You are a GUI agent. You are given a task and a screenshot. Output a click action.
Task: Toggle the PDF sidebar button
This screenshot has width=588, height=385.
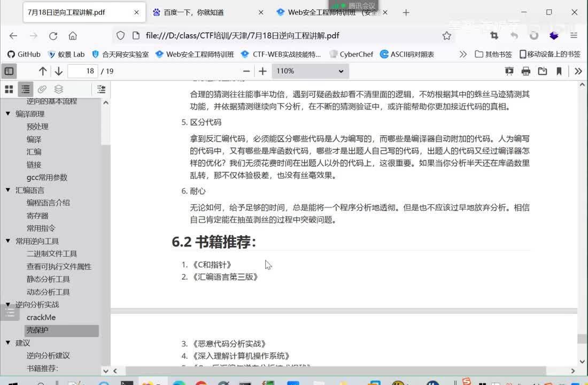click(x=9, y=71)
